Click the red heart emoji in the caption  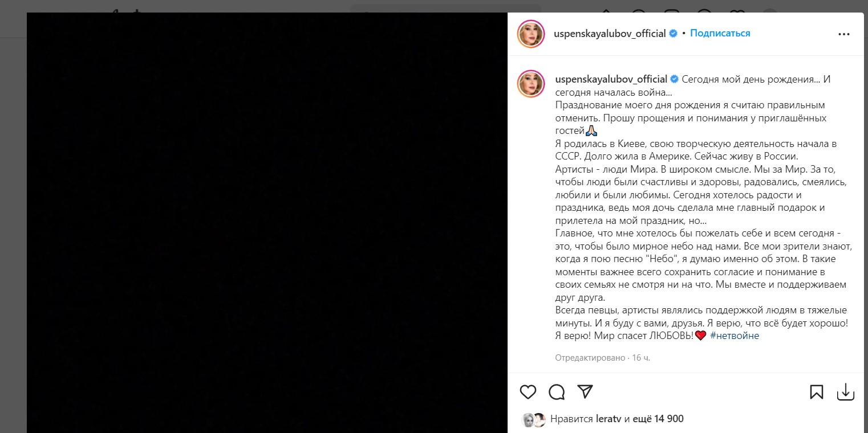coord(701,336)
